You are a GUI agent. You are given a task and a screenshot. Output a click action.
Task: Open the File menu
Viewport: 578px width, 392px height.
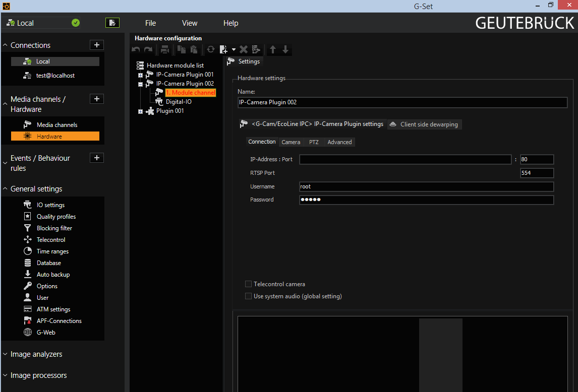pyautogui.click(x=150, y=23)
